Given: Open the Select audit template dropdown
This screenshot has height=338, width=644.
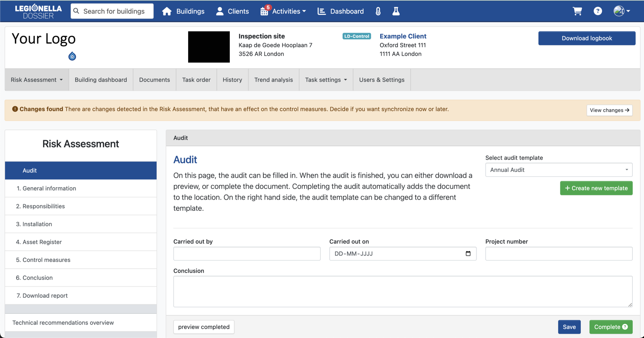Looking at the screenshot, I should point(558,170).
